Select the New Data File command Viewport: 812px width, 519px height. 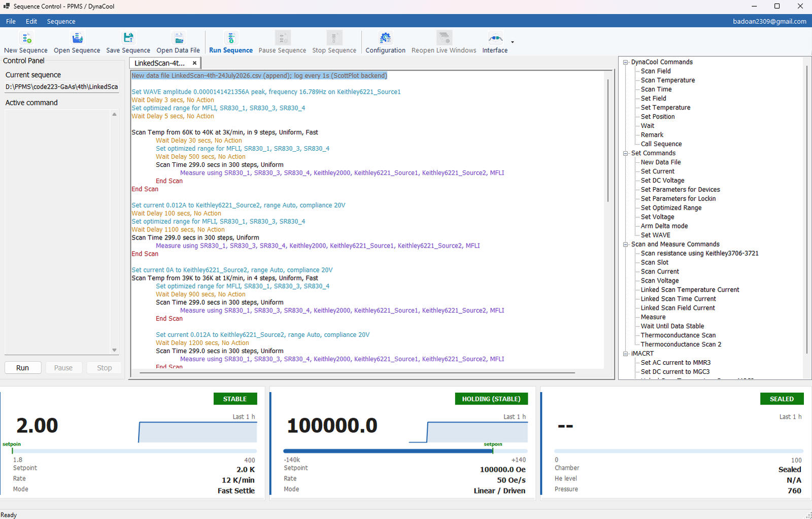pos(661,162)
